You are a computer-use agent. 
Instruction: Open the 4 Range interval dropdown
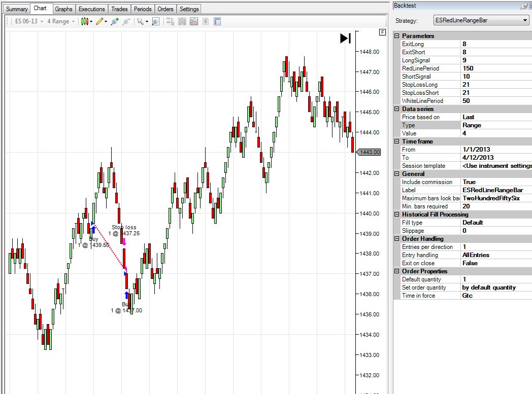(61, 21)
